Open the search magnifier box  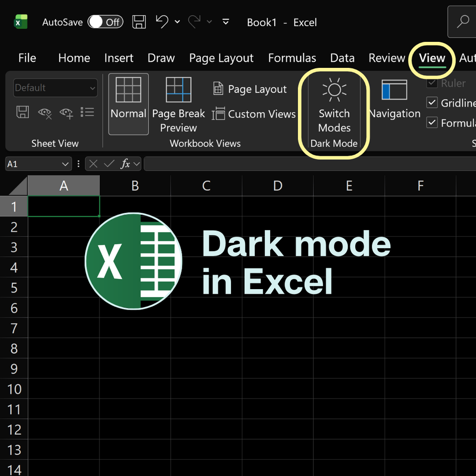coord(463,22)
